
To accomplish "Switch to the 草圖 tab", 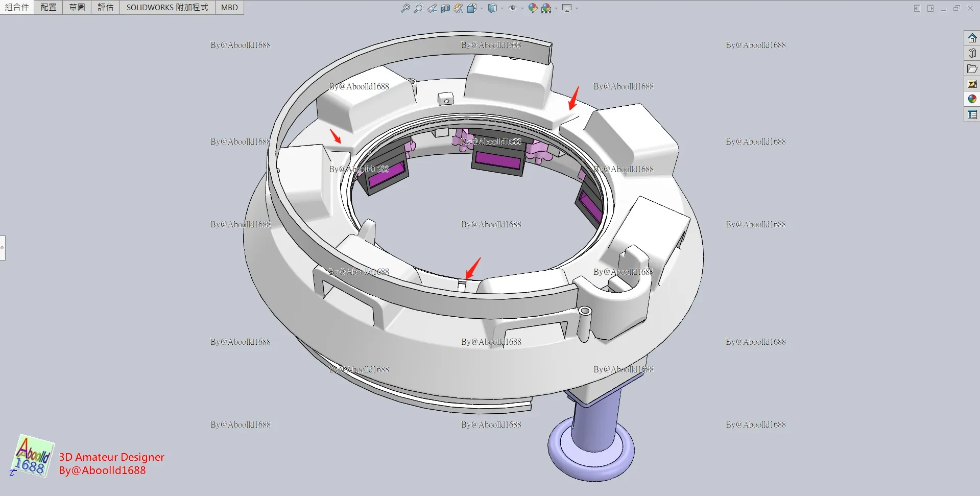I will [77, 7].
